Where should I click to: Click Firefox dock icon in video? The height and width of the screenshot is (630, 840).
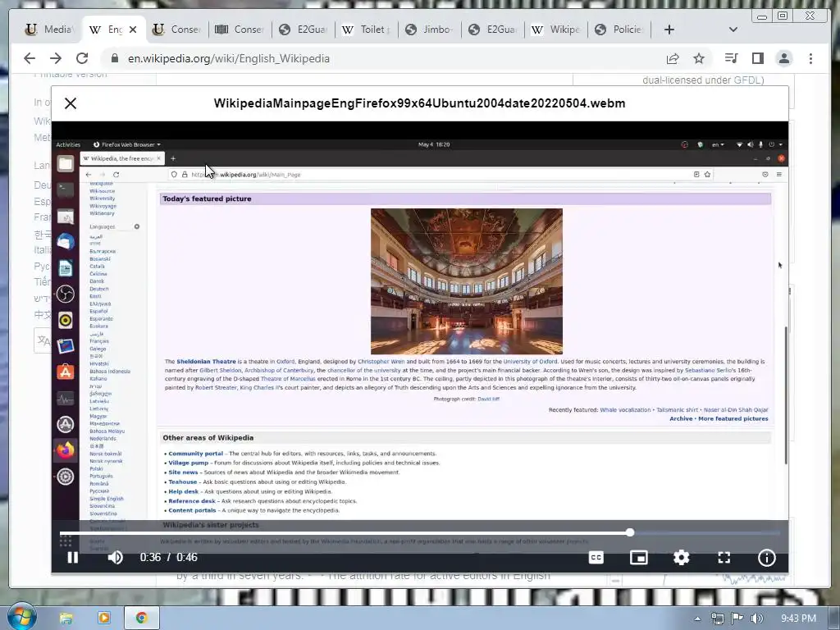pos(66,450)
